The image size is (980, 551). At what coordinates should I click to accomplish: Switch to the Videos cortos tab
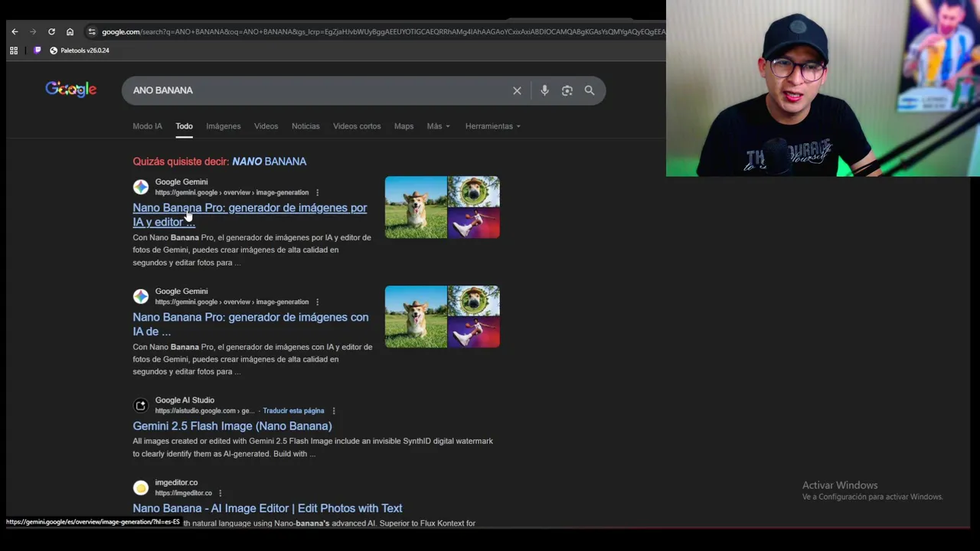coord(357,126)
